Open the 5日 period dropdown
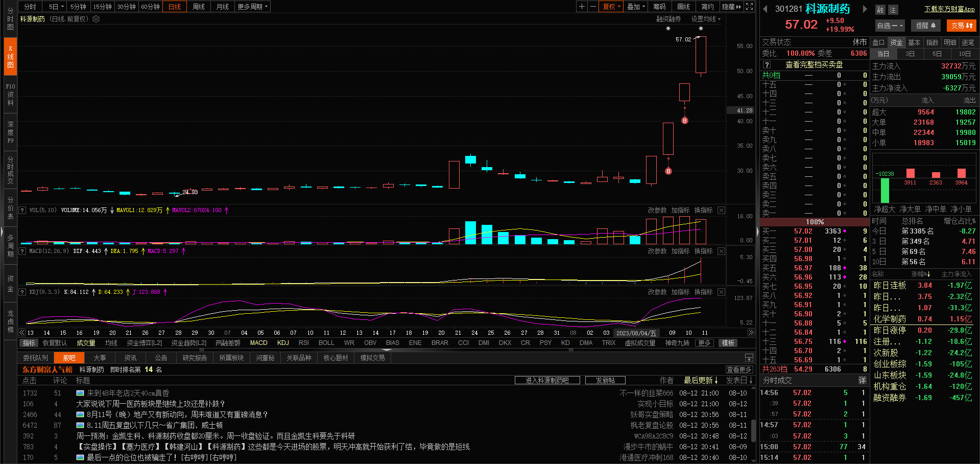 click(56, 7)
